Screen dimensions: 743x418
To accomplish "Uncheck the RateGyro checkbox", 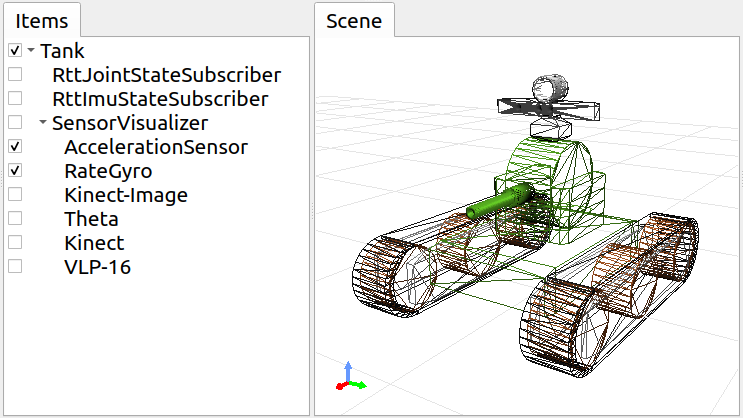I will click(14, 171).
